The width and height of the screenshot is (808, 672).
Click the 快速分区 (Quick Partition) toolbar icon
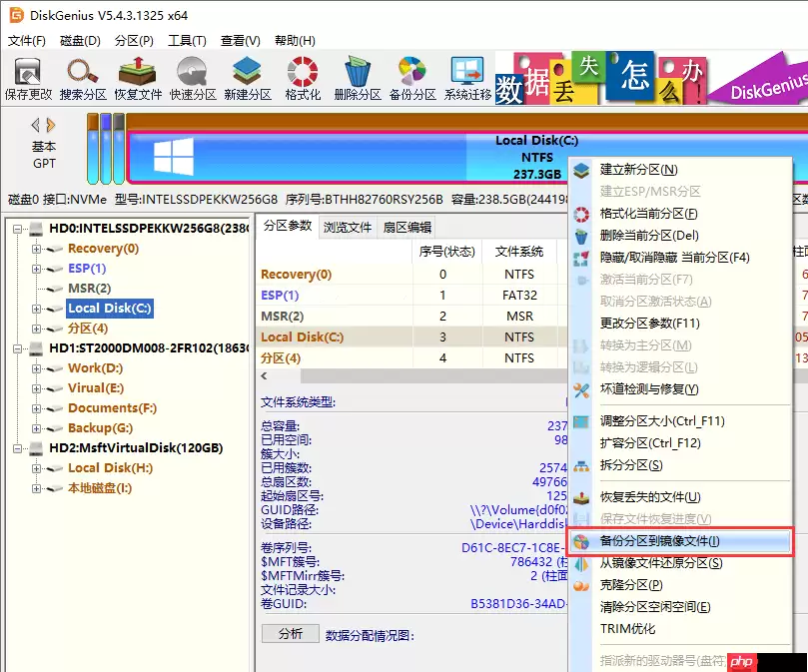(193, 79)
